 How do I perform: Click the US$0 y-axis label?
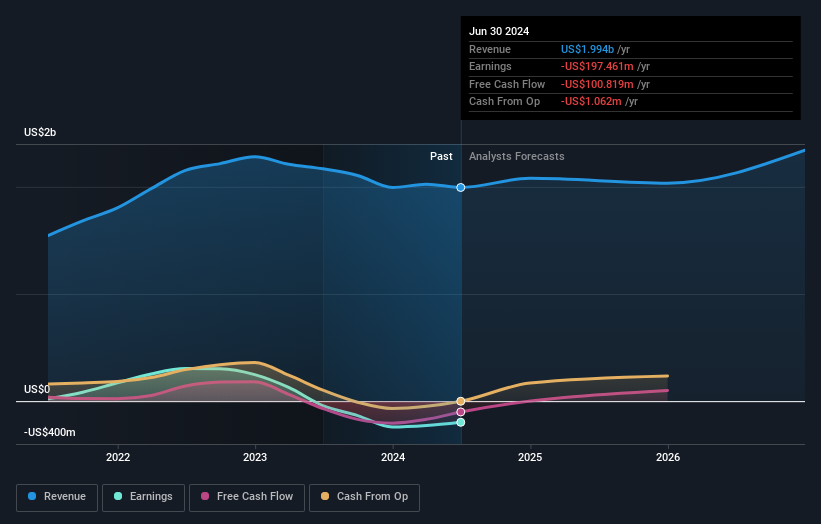click(x=37, y=389)
